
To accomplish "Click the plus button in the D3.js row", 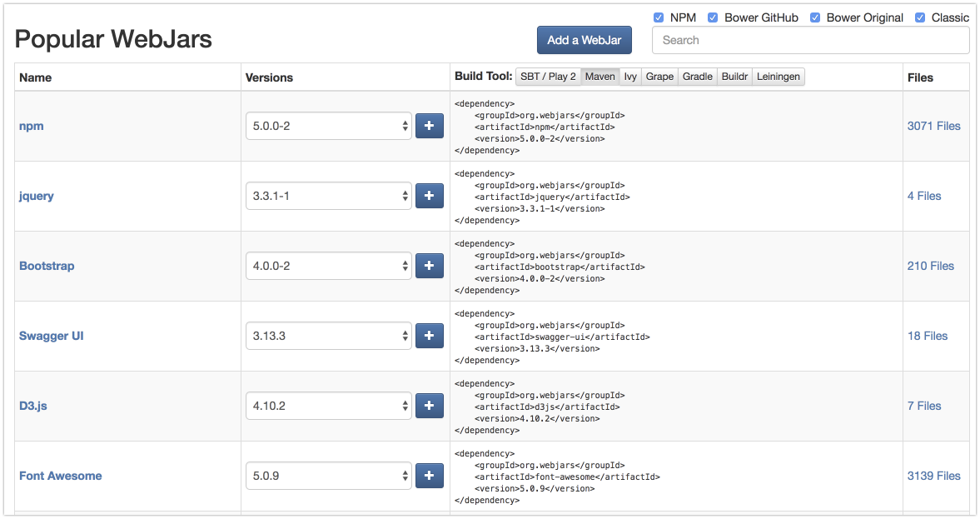I will 430,406.
